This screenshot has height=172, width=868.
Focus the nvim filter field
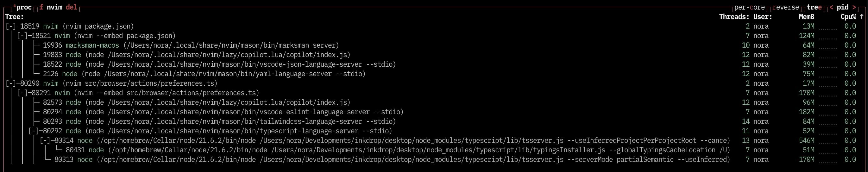[54, 7]
